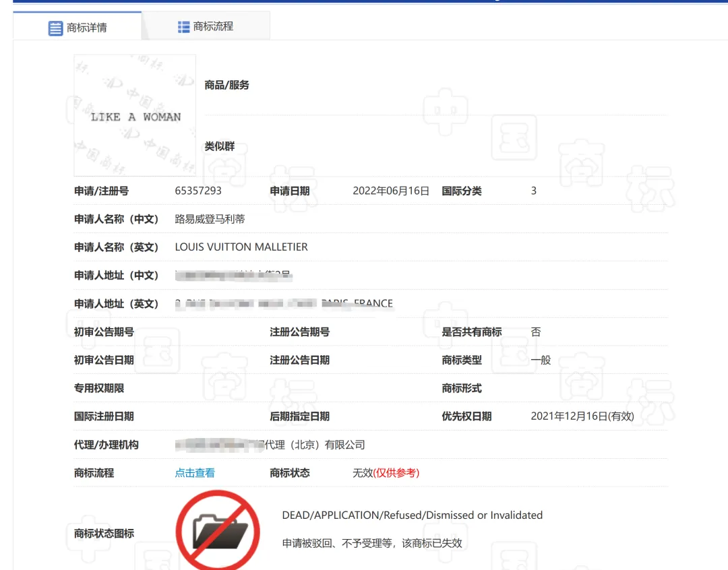The height and width of the screenshot is (570, 728).
Task: Click the 是否共有商标 value 否
Action: pyautogui.click(x=536, y=332)
